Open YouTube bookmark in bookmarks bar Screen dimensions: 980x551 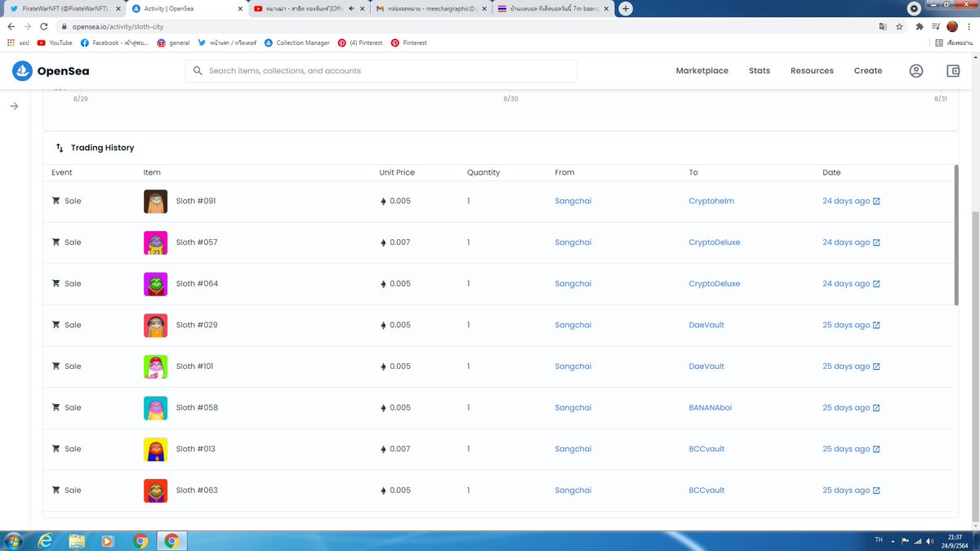[55, 42]
